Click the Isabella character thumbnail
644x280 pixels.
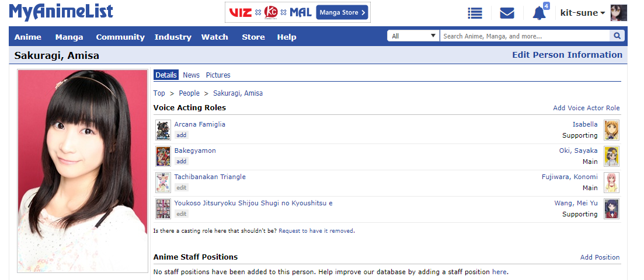[611, 129]
